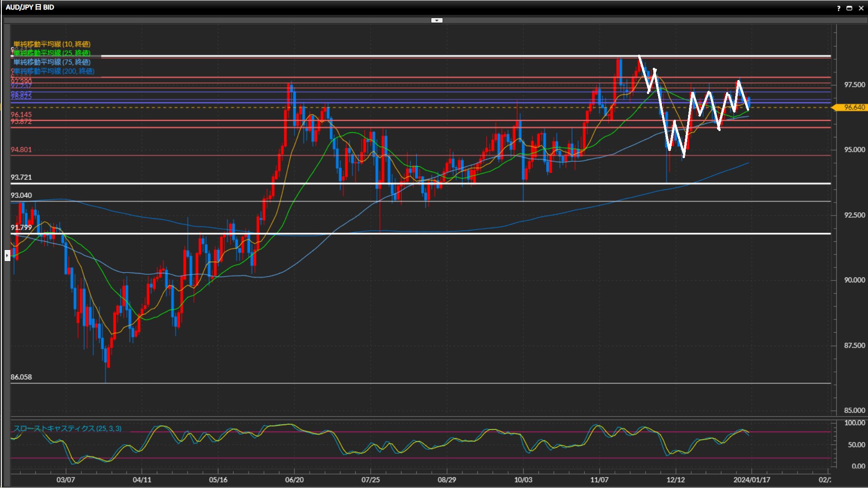The image size is (868, 488).
Task: Click the Slow Stochastics indicator label
Action: click(x=67, y=428)
